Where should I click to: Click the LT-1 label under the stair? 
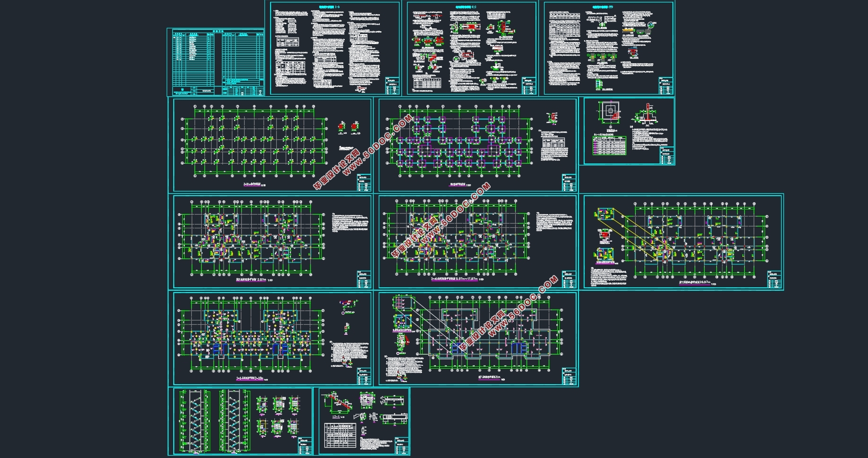click(x=336, y=417)
